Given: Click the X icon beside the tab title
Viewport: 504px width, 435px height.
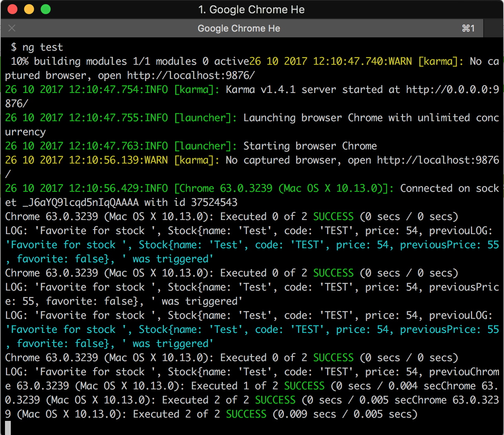Looking at the screenshot, I should coord(12,28).
